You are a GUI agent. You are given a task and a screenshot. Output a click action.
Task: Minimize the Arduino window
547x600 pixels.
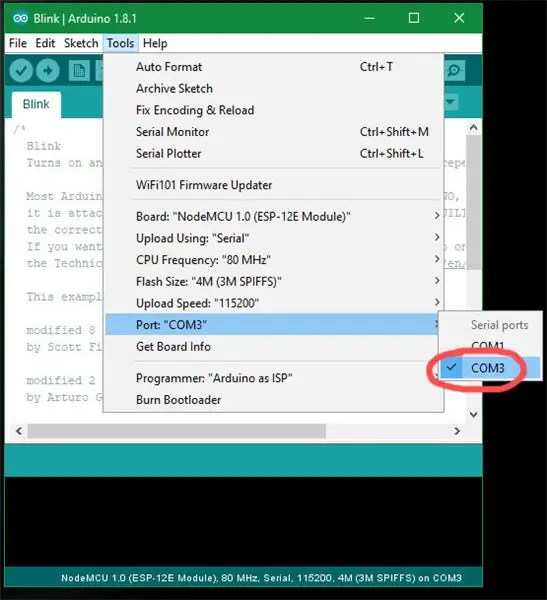[x=369, y=18]
